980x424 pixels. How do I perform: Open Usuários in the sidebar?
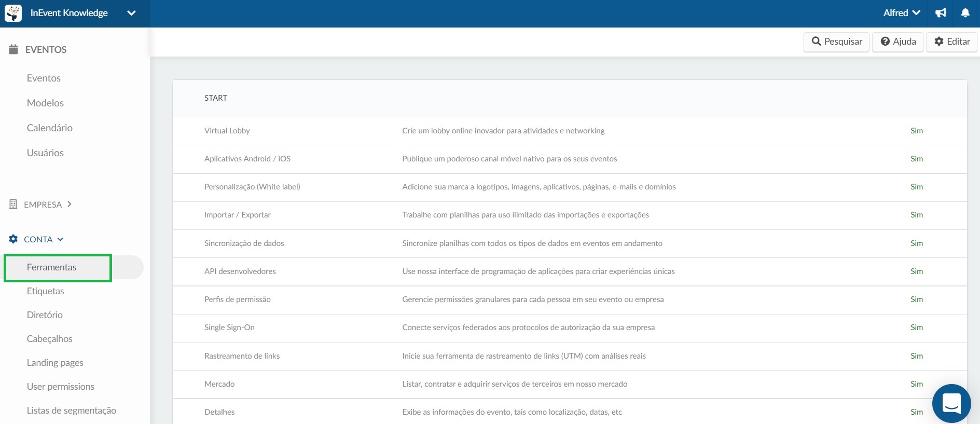click(x=45, y=153)
